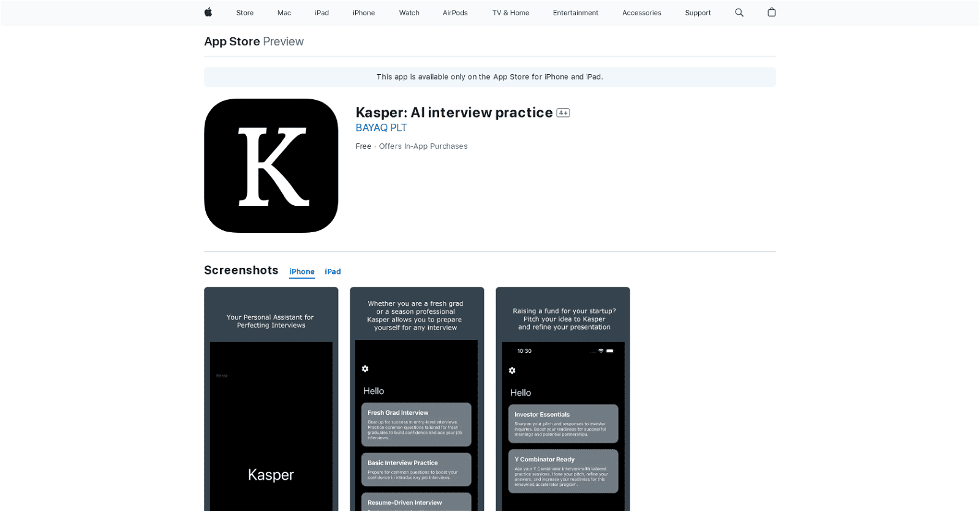This screenshot has width=980, height=511.
Task: Click the Apple logo icon
Action: (208, 12)
